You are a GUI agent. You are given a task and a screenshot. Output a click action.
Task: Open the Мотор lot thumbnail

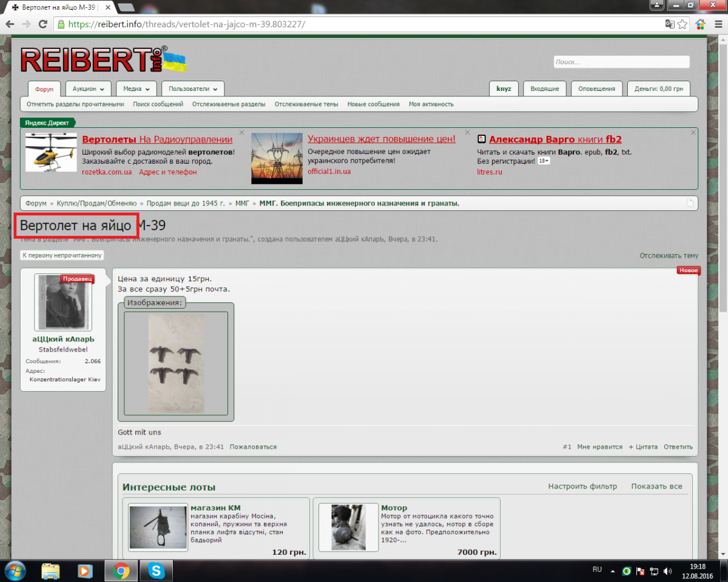349,527
